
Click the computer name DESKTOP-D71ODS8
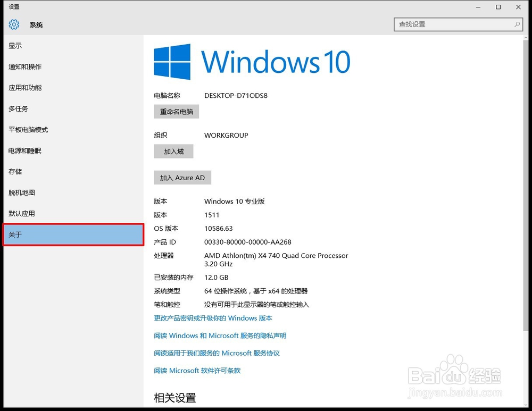pos(236,96)
